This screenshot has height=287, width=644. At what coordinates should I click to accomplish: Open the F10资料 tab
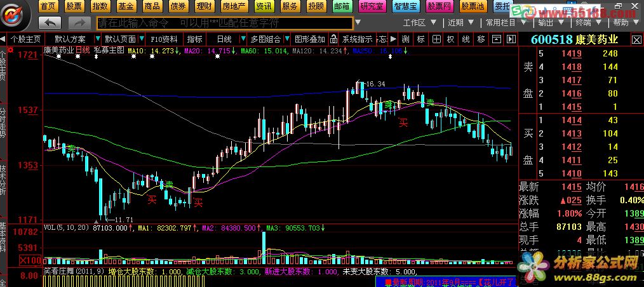click(164, 39)
